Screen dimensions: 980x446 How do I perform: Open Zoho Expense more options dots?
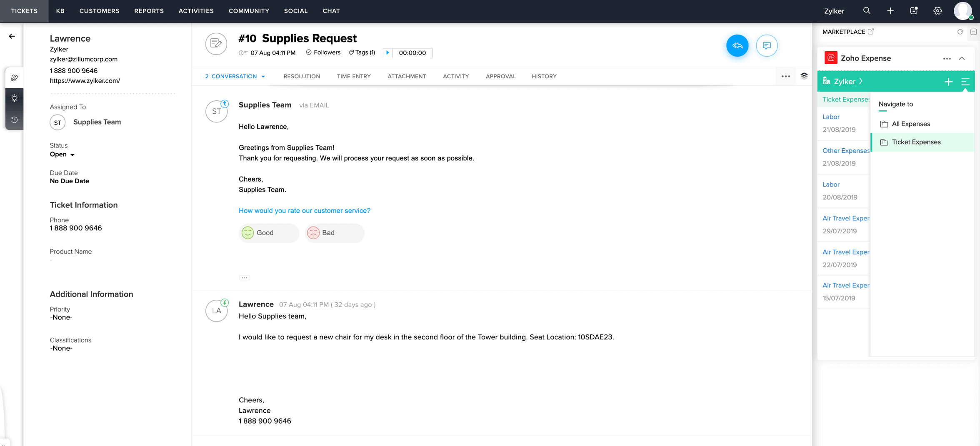click(x=947, y=59)
